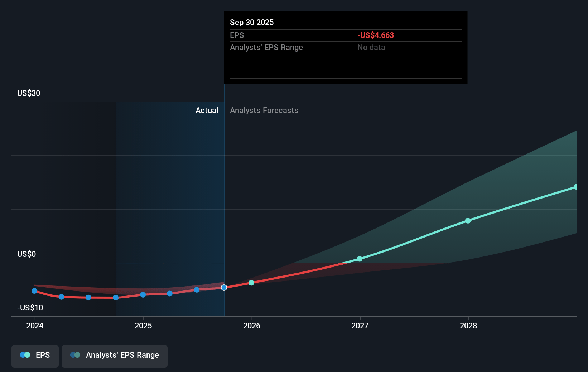
Task: Click the Actual section label
Action: (x=207, y=111)
